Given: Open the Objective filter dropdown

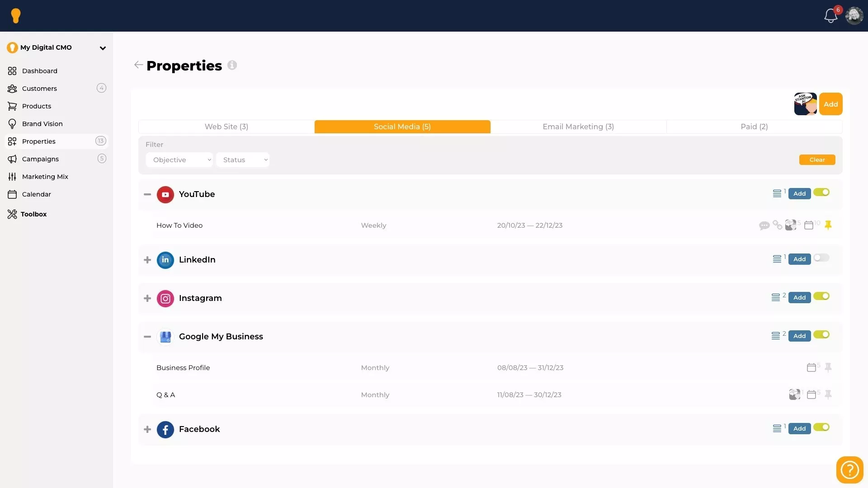Looking at the screenshot, I should pyautogui.click(x=179, y=160).
